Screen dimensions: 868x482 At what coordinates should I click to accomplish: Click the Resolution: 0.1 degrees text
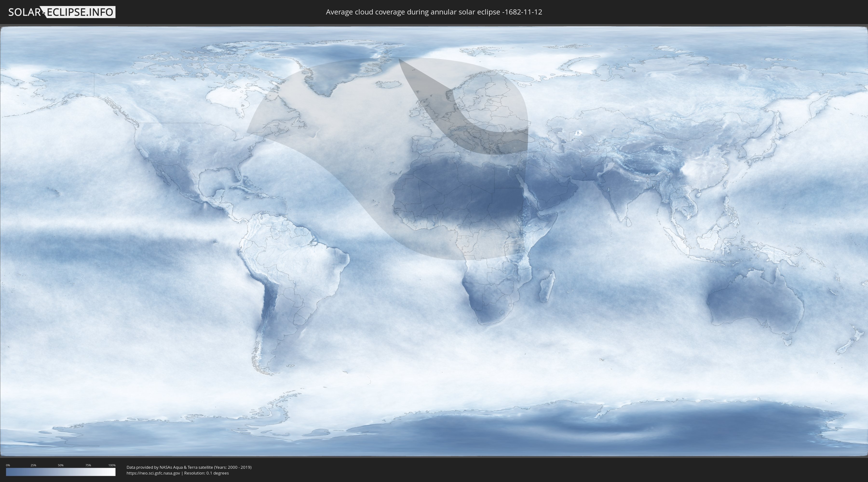206,473
